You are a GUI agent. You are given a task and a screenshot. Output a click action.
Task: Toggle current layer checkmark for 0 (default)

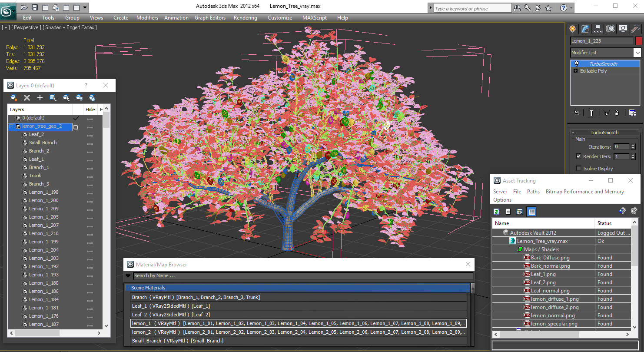coord(76,118)
